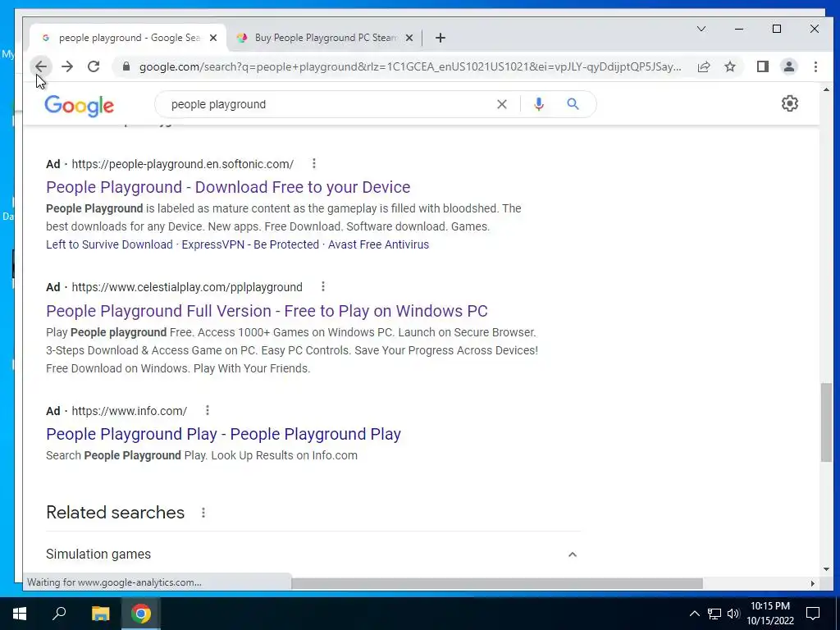Click the scroll up arrow
This screenshot has width=840, height=630.
[826, 89]
